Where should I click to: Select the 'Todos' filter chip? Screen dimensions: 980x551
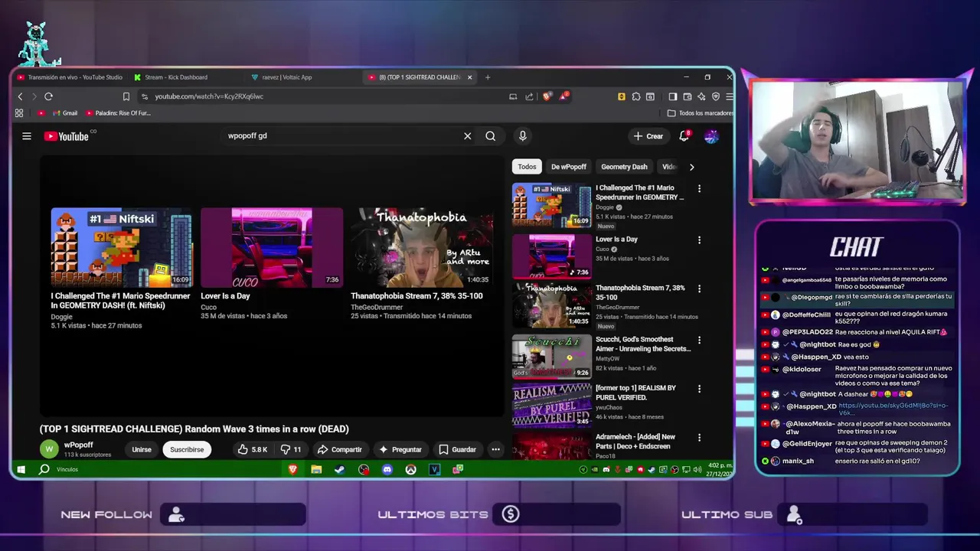[x=527, y=167]
